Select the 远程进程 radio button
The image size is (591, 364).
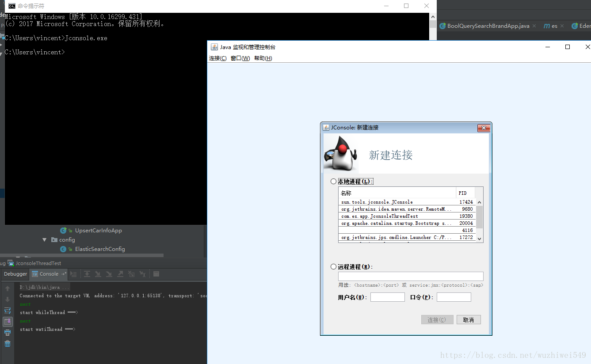click(333, 267)
